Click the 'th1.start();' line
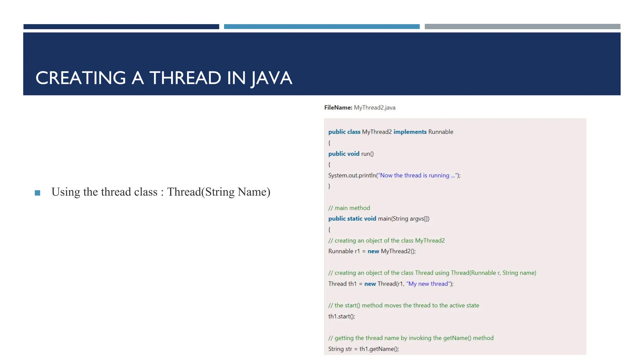Image resolution: width=644 pixels, height=362 pixels. click(341, 316)
